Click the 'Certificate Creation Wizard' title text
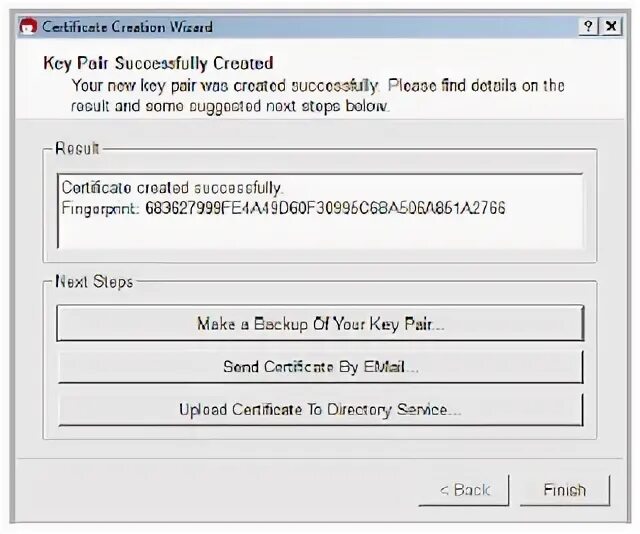The height and width of the screenshot is (534, 640). [127, 27]
